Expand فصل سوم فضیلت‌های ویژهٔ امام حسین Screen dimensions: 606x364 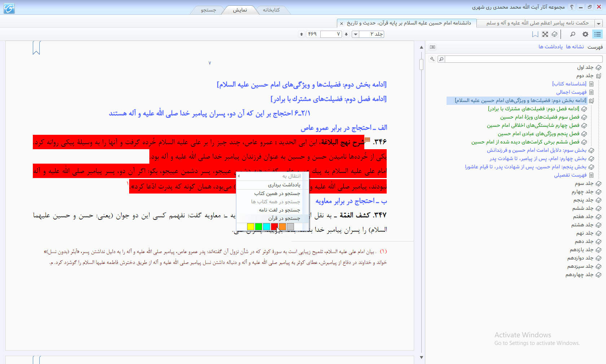click(584, 117)
